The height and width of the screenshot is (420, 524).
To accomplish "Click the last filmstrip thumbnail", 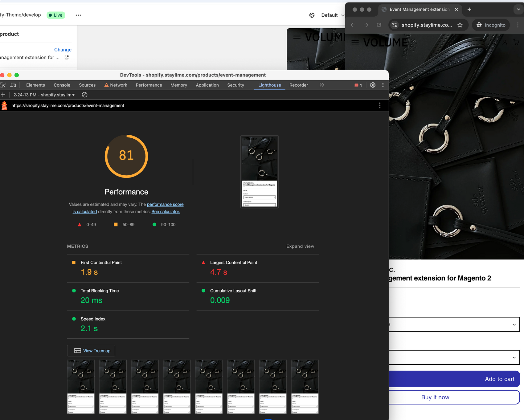I will coord(305,386).
